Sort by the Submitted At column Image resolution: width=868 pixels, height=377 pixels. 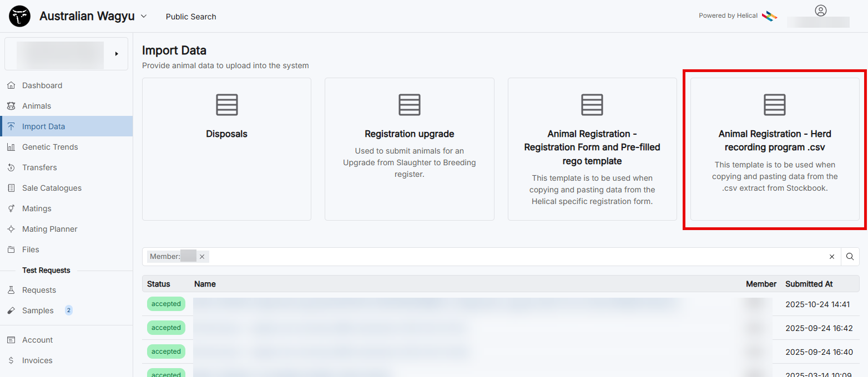coord(809,284)
